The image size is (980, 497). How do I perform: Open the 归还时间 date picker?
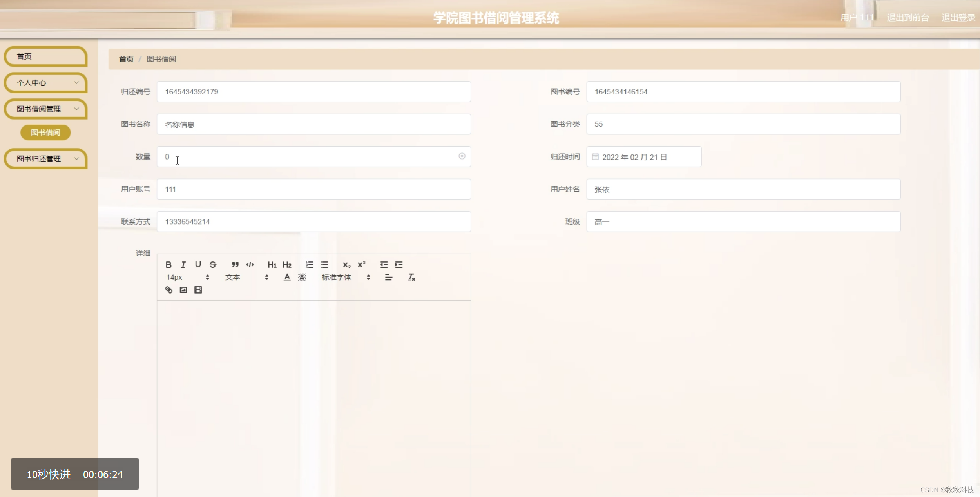pyautogui.click(x=643, y=156)
